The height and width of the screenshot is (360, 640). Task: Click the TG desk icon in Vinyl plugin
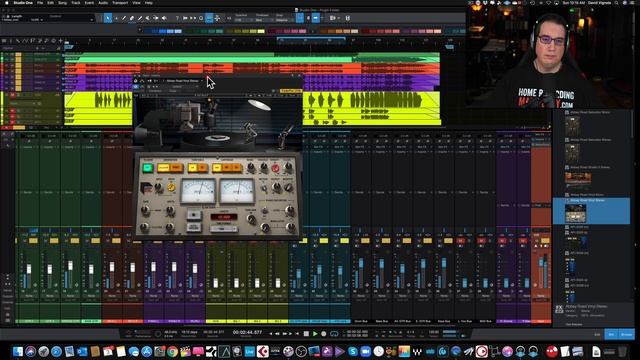[147, 187]
